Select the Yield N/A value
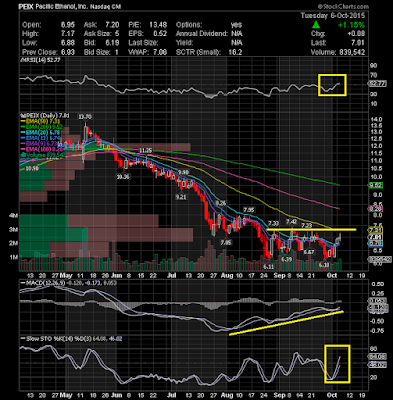 (236, 43)
